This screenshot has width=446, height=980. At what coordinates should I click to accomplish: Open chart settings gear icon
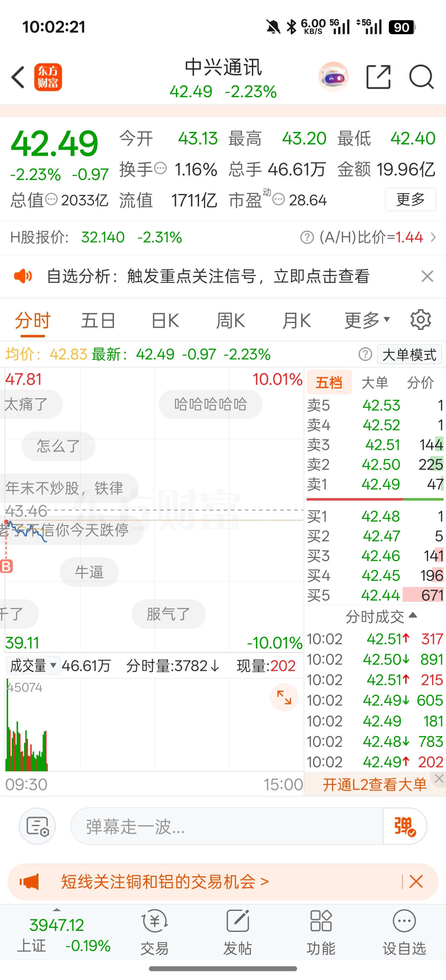[421, 320]
